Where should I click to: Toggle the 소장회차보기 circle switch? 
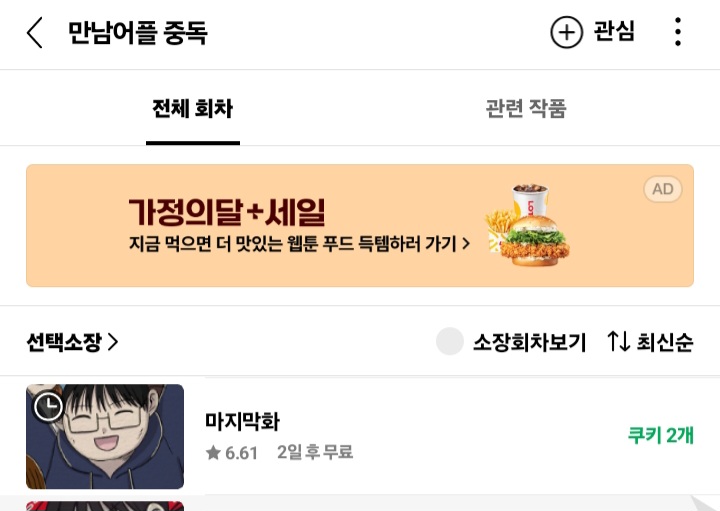coord(450,342)
